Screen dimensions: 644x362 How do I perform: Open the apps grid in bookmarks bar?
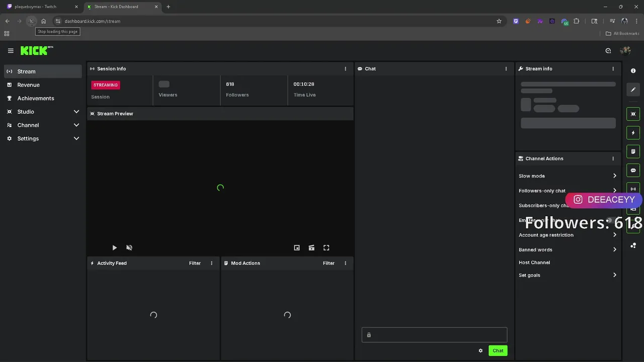pos(7,34)
